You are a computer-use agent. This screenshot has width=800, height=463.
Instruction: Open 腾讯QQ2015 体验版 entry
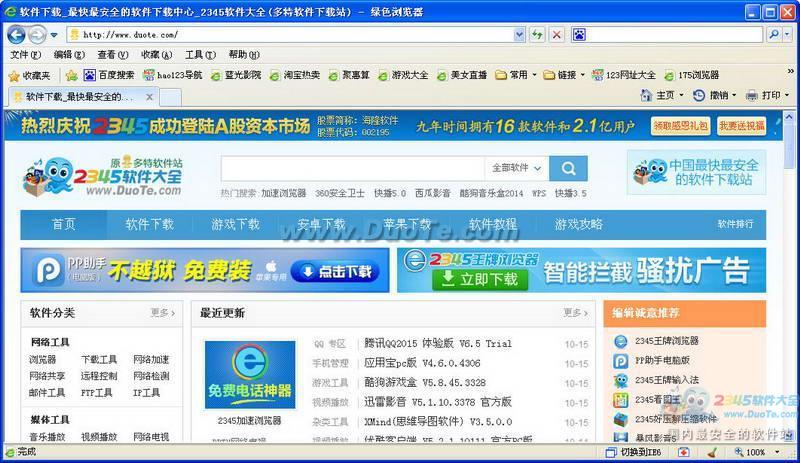[x=438, y=344]
